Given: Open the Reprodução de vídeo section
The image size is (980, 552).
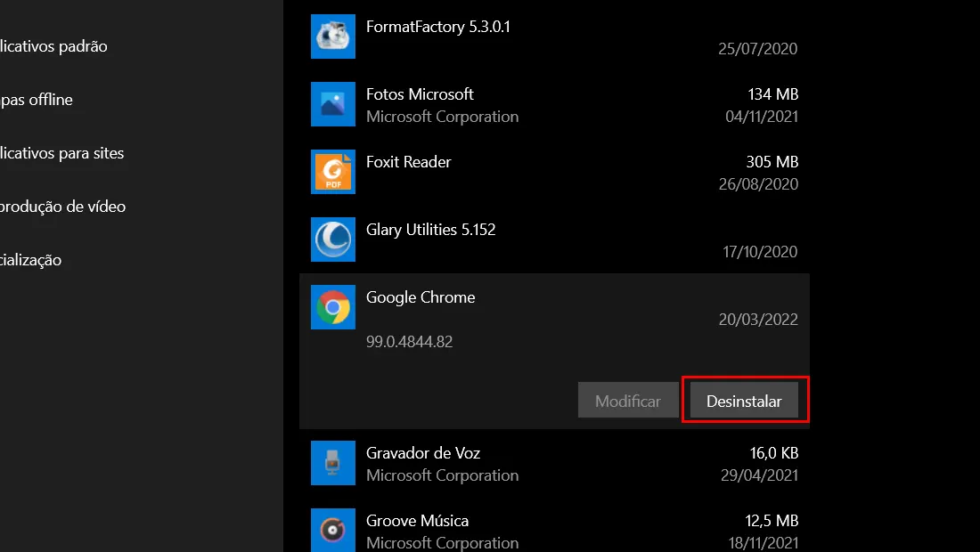Looking at the screenshot, I should [x=62, y=207].
